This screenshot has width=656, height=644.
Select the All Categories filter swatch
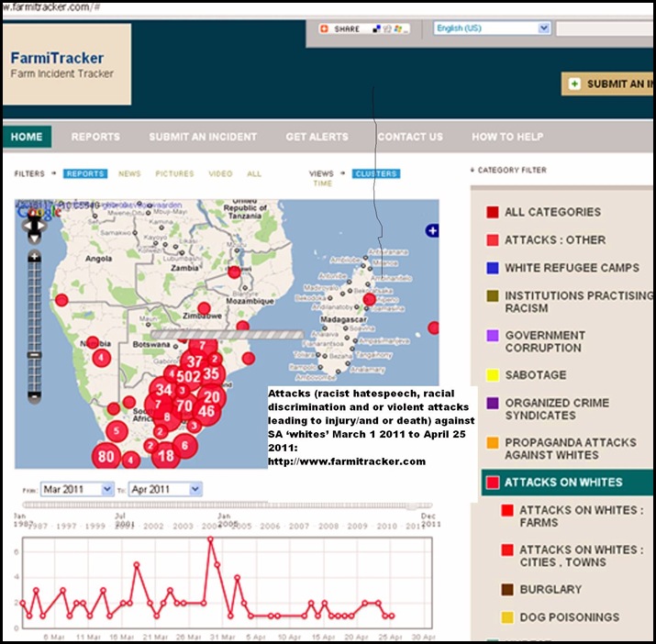493,212
